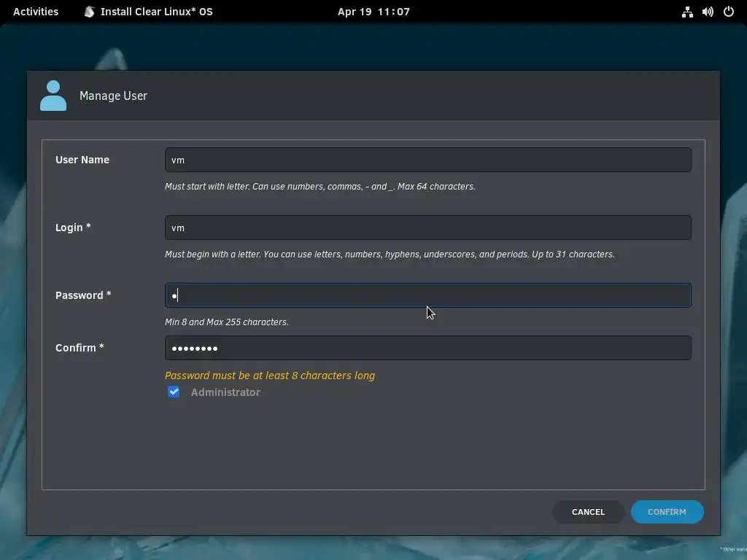Screen dimensions: 747x560
Task: Click the Manage User dialog title
Action: [113, 96]
